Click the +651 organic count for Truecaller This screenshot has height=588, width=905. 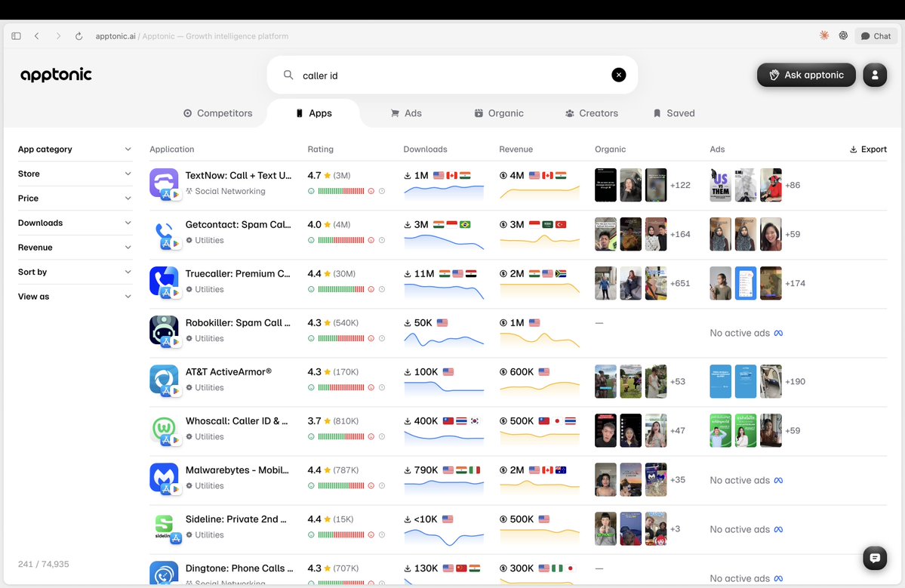point(680,283)
